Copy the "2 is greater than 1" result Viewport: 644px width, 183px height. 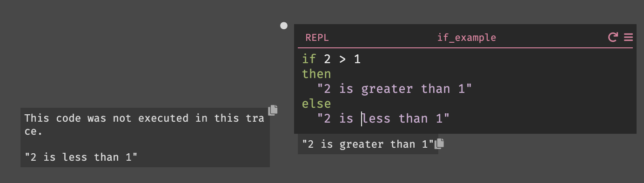439,144
